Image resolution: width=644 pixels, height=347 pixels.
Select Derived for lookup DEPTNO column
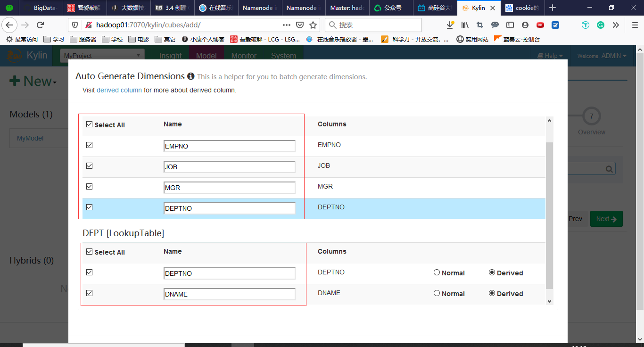[492, 273]
